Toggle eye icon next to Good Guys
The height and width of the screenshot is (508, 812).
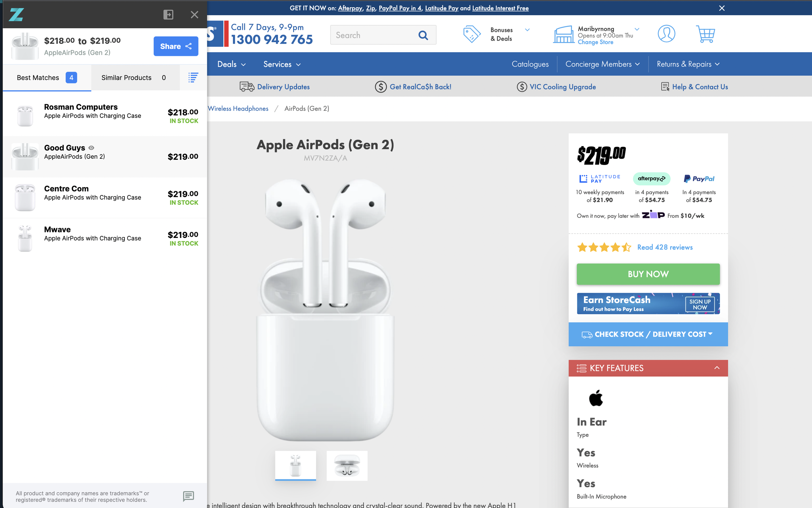pos(91,148)
